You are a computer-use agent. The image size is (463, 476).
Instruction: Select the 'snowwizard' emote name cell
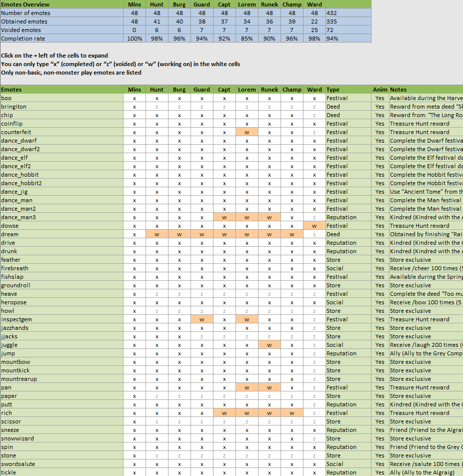tap(62, 438)
